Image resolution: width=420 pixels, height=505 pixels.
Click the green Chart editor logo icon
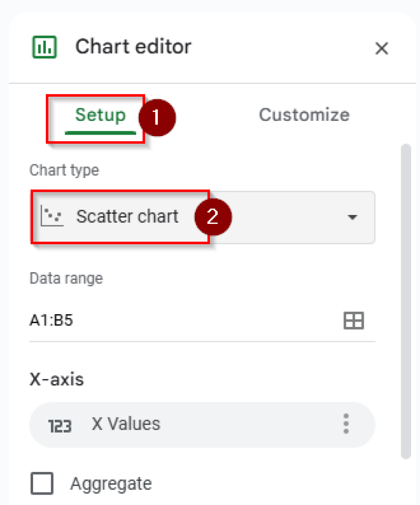click(44, 47)
